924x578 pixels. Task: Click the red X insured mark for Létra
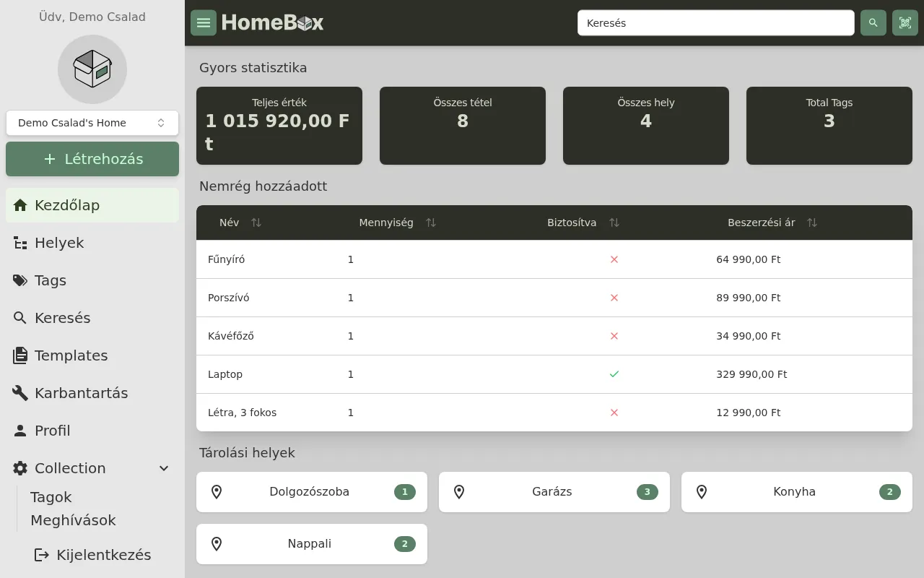coord(614,413)
